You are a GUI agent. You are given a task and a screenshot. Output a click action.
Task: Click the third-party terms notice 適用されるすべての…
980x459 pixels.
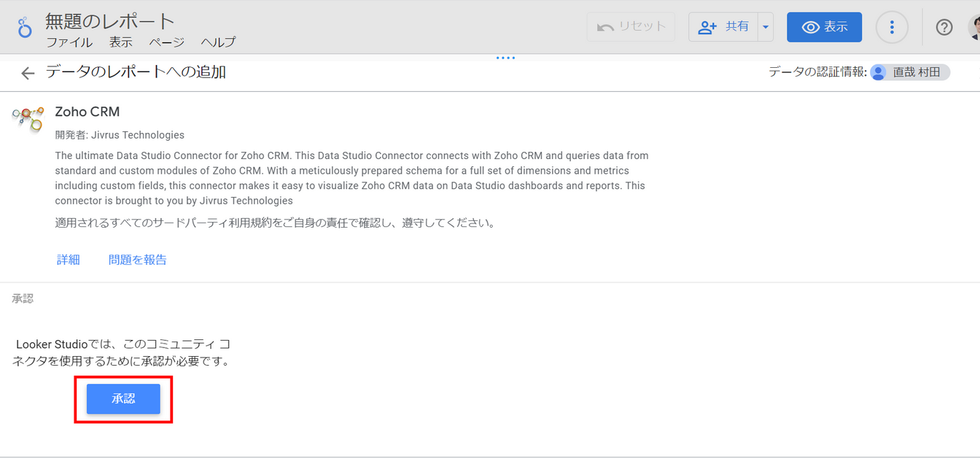pos(276,223)
